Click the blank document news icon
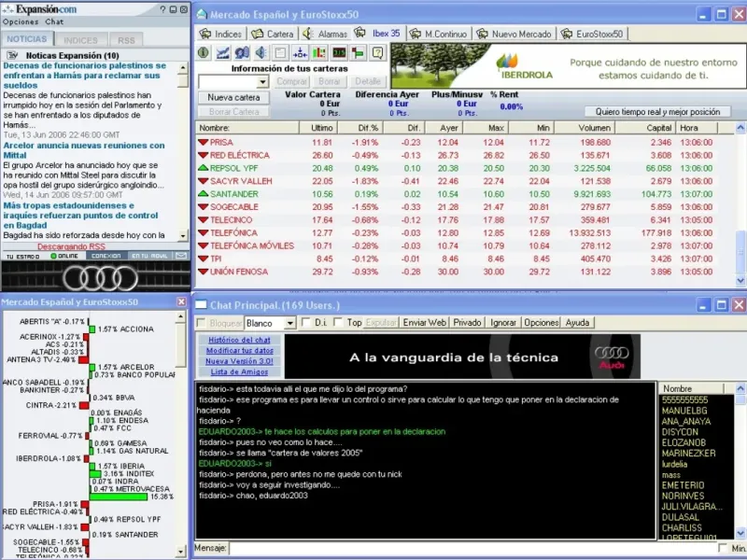Screen dimensions: 747x560 pyautogui.click(x=281, y=52)
